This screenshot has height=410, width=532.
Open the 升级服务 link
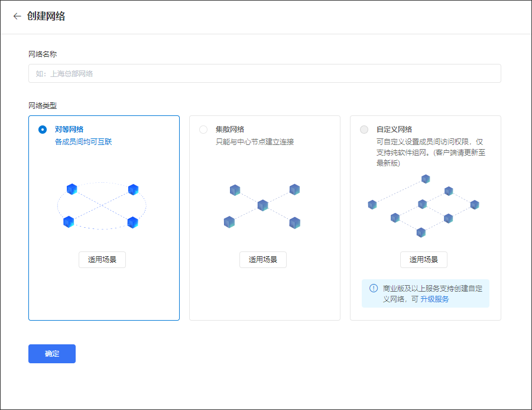tap(434, 299)
